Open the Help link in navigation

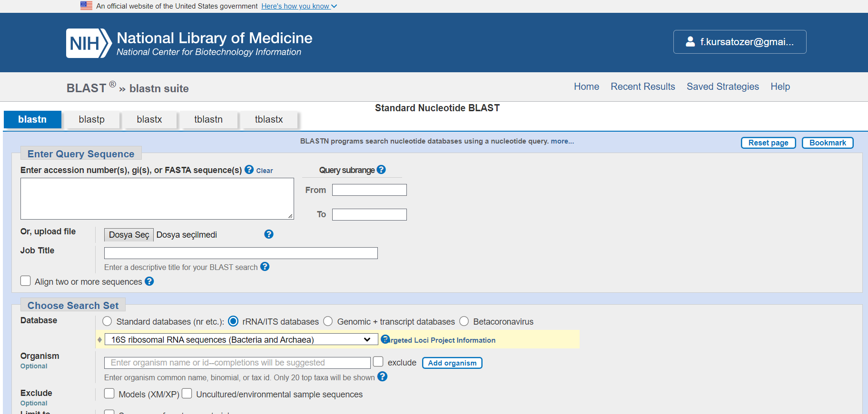[780, 87]
